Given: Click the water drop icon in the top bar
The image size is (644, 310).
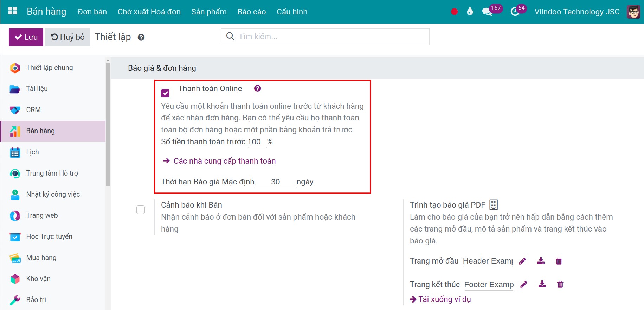Looking at the screenshot, I should (x=470, y=12).
